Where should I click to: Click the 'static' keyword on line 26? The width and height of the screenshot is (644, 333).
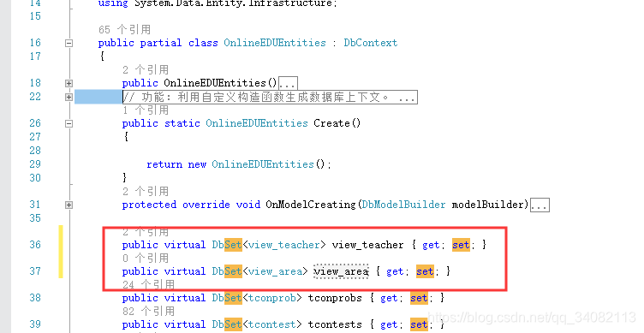[x=182, y=123]
